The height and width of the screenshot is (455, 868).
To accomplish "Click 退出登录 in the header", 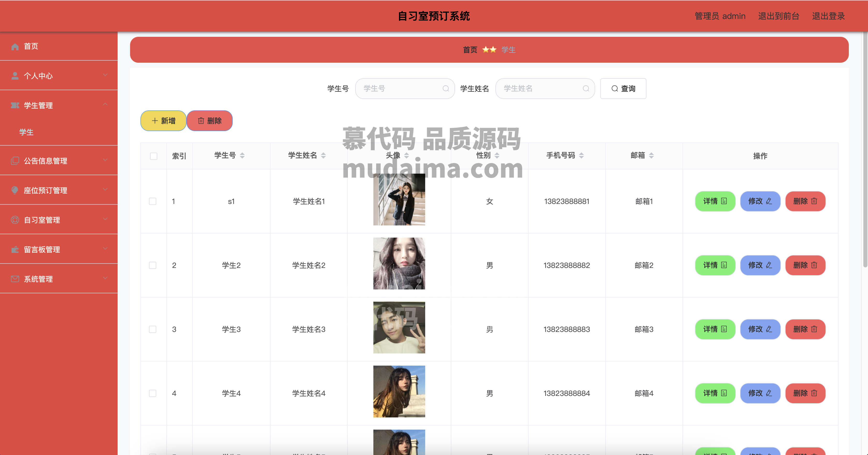I will point(828,16).
